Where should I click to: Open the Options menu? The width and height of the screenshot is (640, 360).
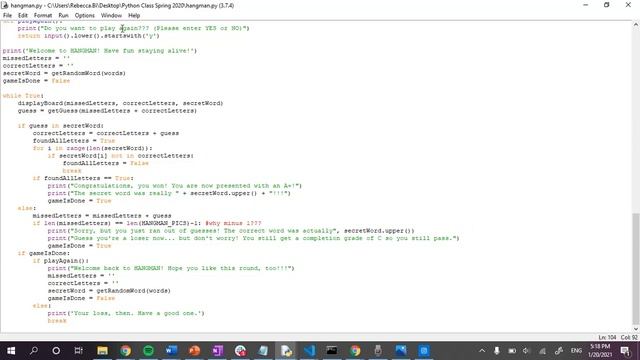84,16
